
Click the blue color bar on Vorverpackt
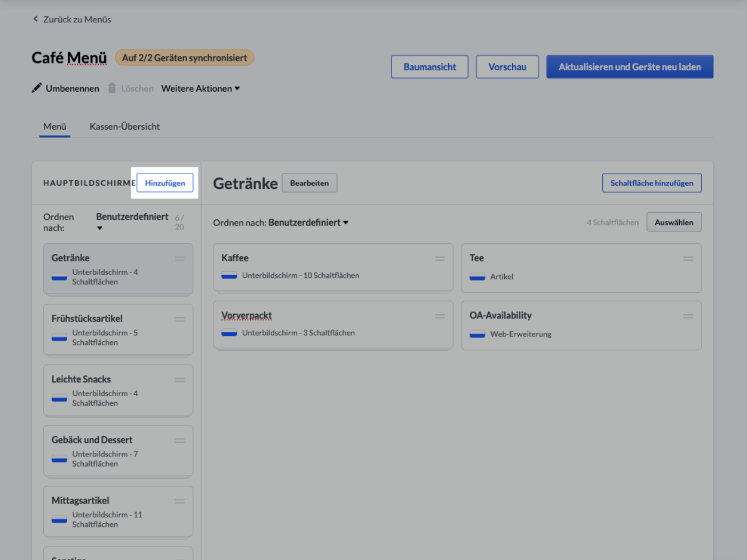(x=229, y=333)
